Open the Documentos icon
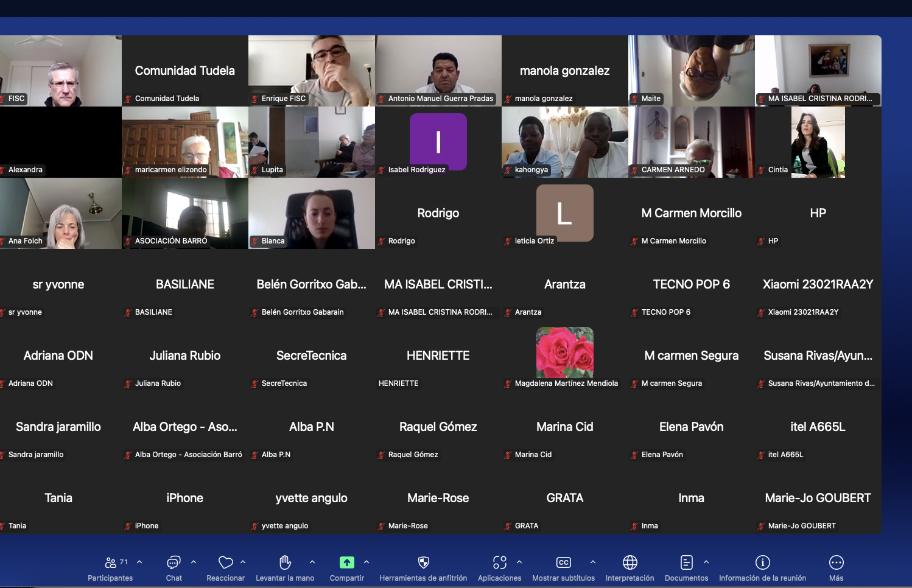912x588 pixels. 686,562
